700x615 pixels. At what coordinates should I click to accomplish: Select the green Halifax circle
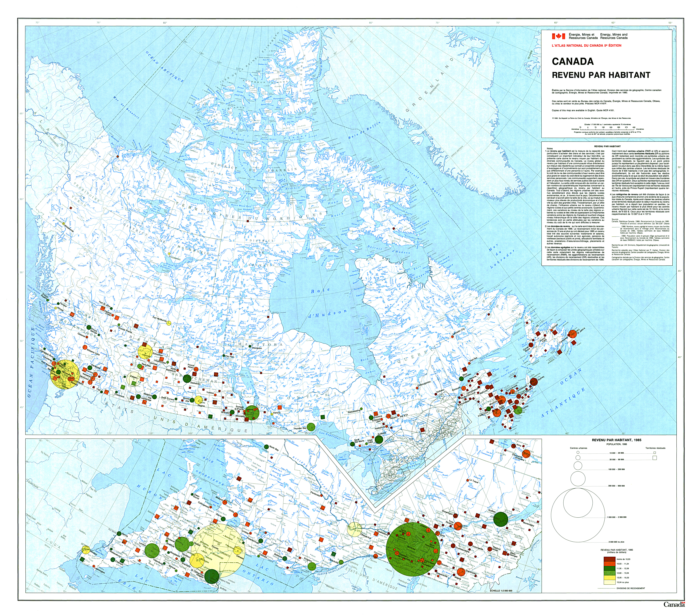point(518,410)
